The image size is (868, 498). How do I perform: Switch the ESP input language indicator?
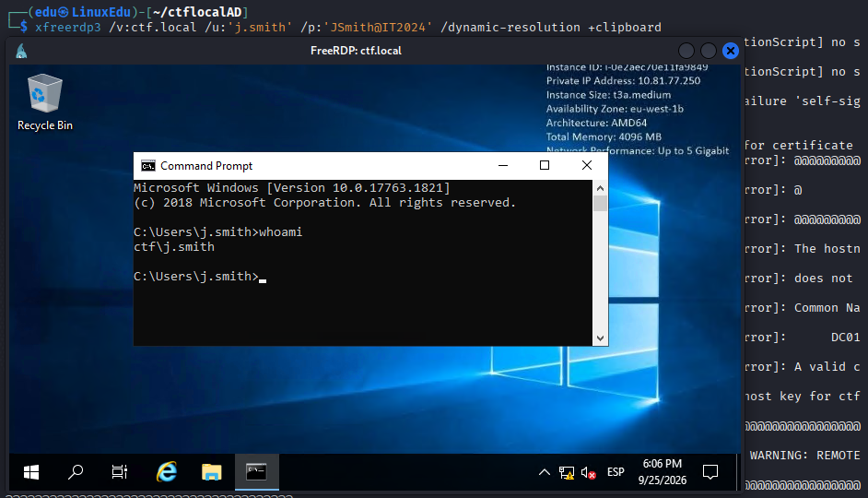click(616, 472)
